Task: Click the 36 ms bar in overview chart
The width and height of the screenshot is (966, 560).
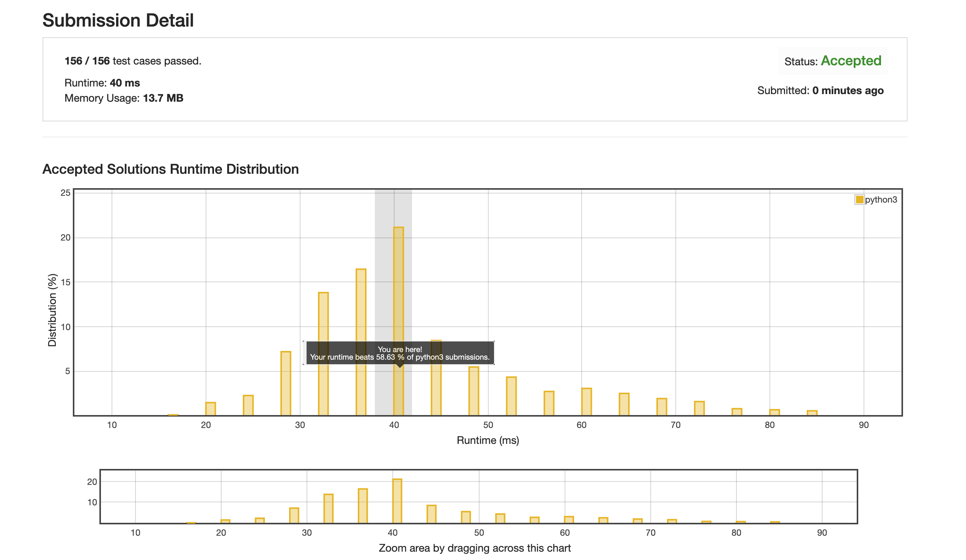Action: coord(363,506)
